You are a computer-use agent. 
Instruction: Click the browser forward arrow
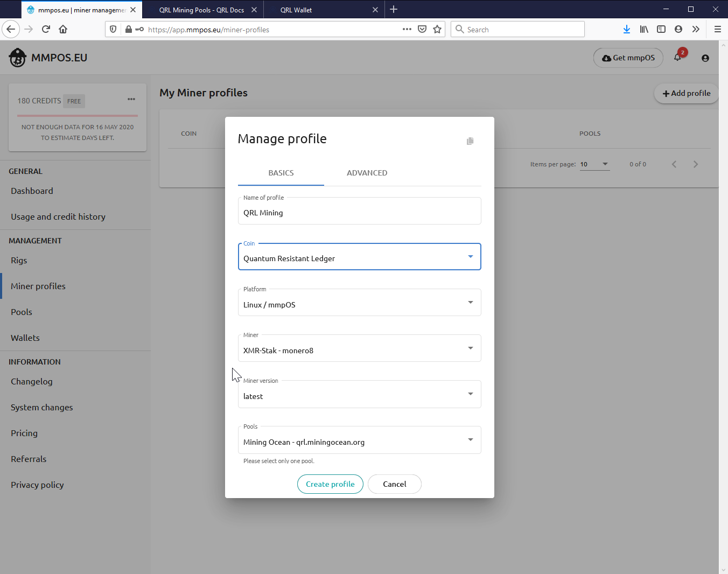pyautogui.click(x=29, y=29)
